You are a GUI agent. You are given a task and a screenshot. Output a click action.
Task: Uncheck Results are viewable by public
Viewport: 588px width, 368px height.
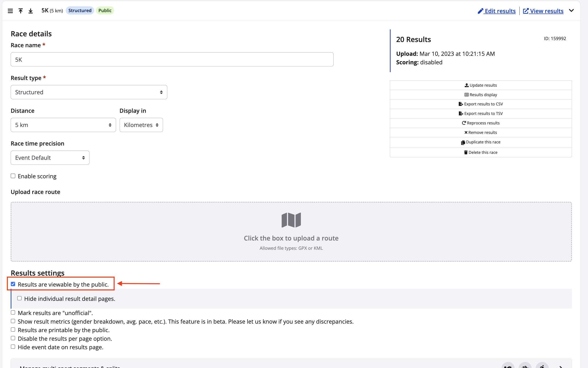(x=13, y=284)
